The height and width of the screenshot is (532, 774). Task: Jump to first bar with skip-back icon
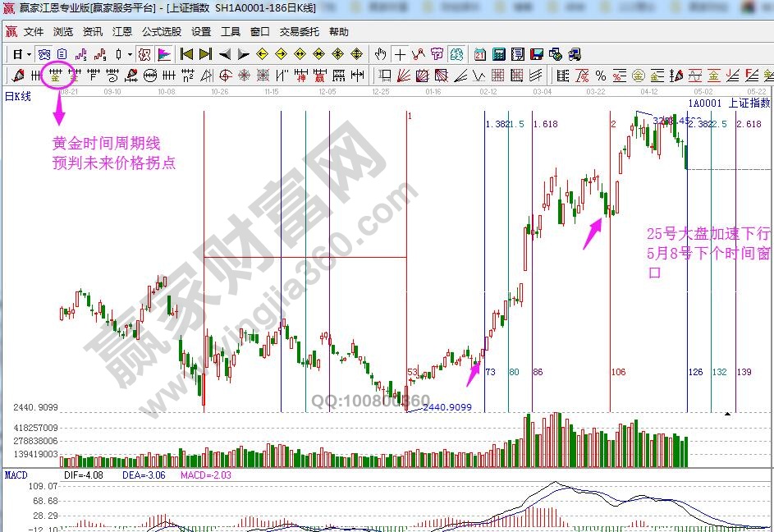point(186,54)
